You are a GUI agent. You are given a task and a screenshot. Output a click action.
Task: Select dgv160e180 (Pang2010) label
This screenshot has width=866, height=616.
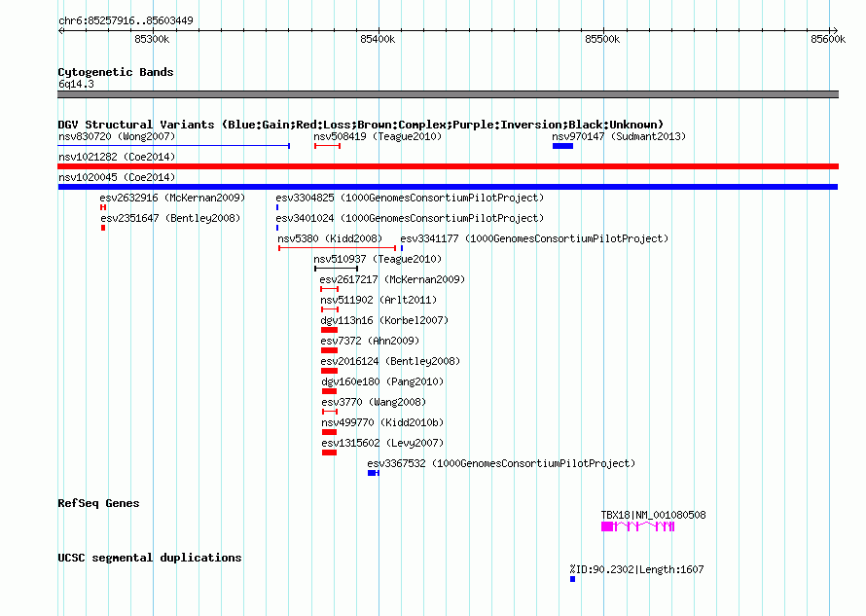(x=382, y=381)
